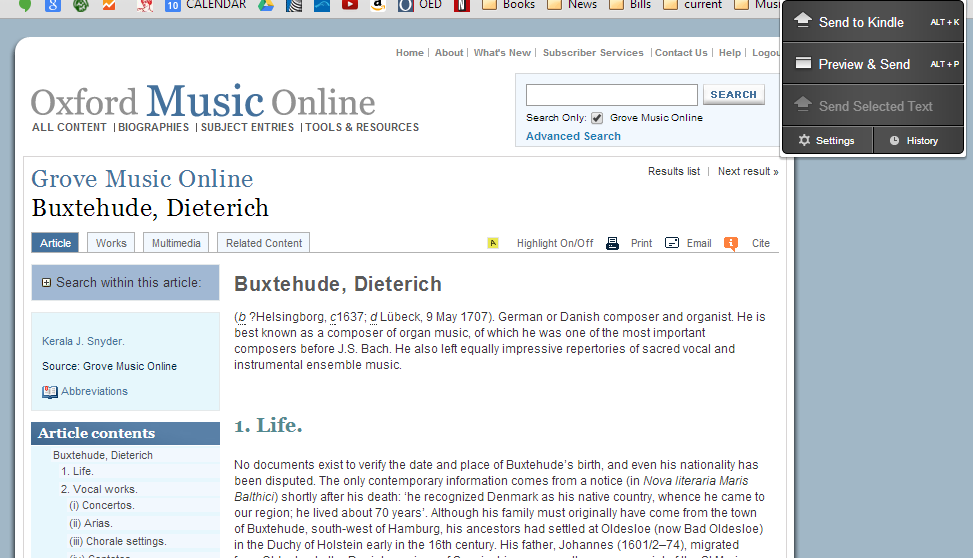
Task: Open BIOGRAPHIES navigation menu
Action: [153, 127]
